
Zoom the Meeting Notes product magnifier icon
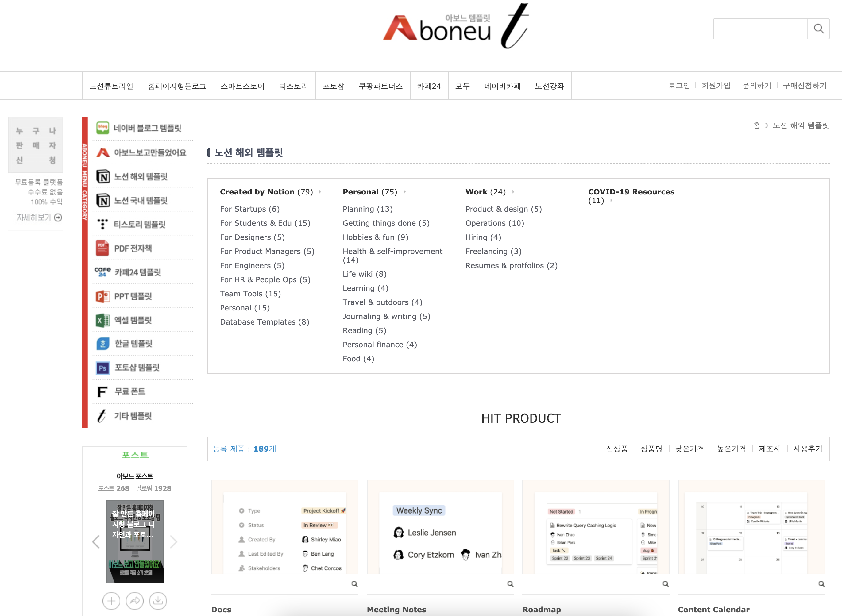tap(511, 584)
